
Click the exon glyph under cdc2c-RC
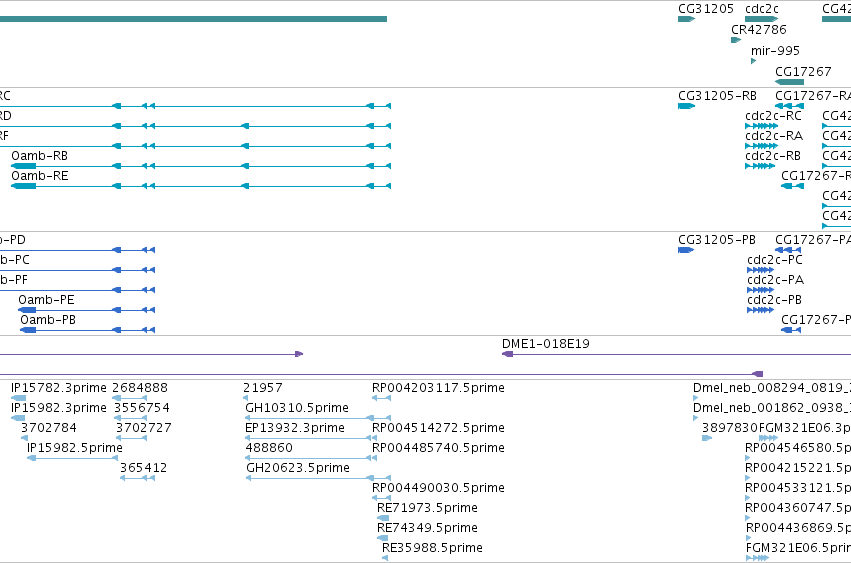(761, 126)
